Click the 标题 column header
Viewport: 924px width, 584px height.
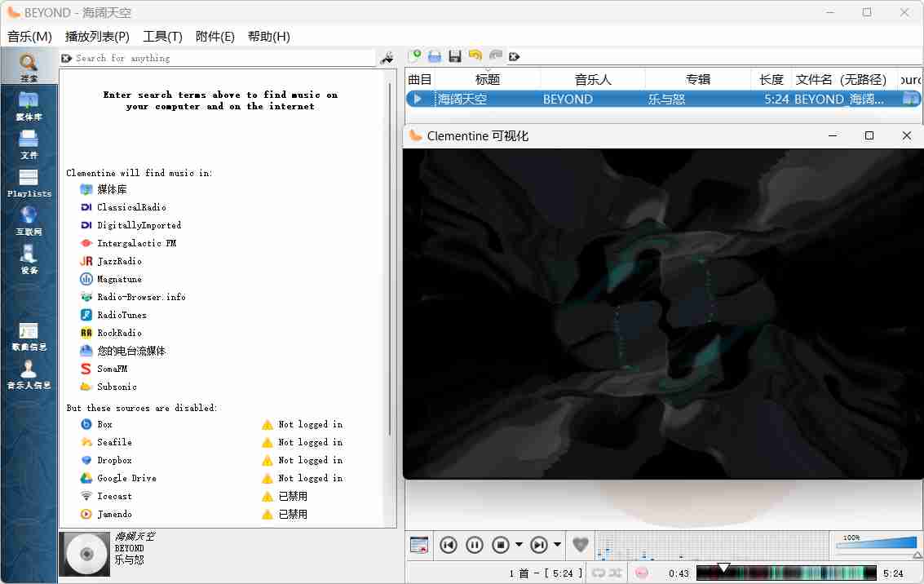coord(487,79)
